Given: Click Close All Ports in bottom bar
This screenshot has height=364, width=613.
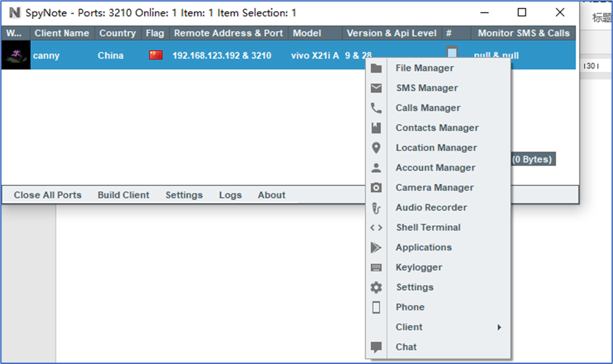Looking at the screenshot, I should [48, 195].
